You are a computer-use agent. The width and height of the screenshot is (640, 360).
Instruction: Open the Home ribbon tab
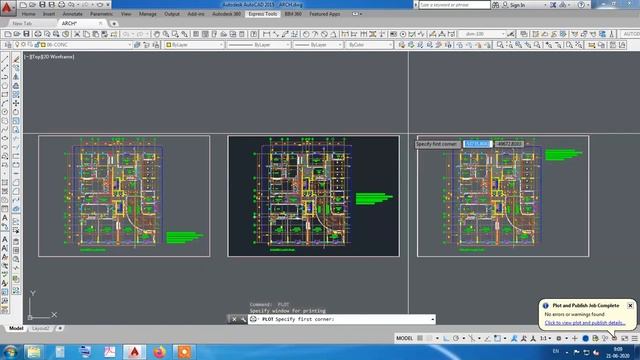(28, 14)
